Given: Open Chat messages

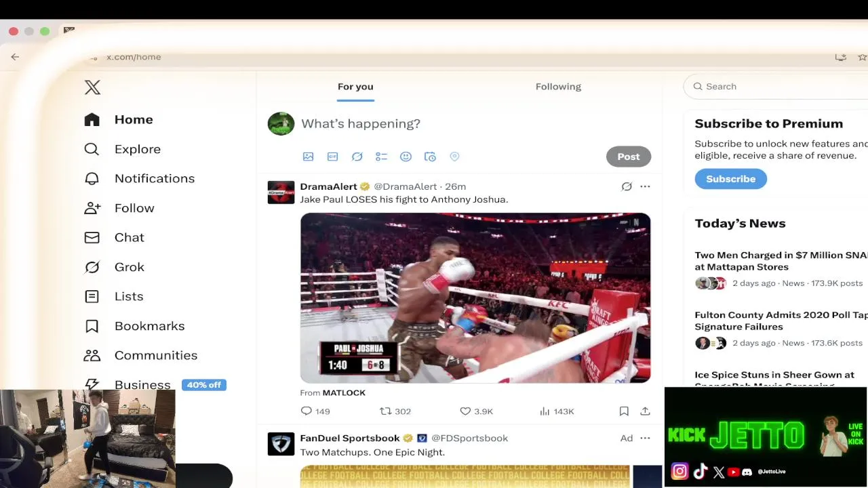Looking at the screenshot, I should [x=114, y=237].
